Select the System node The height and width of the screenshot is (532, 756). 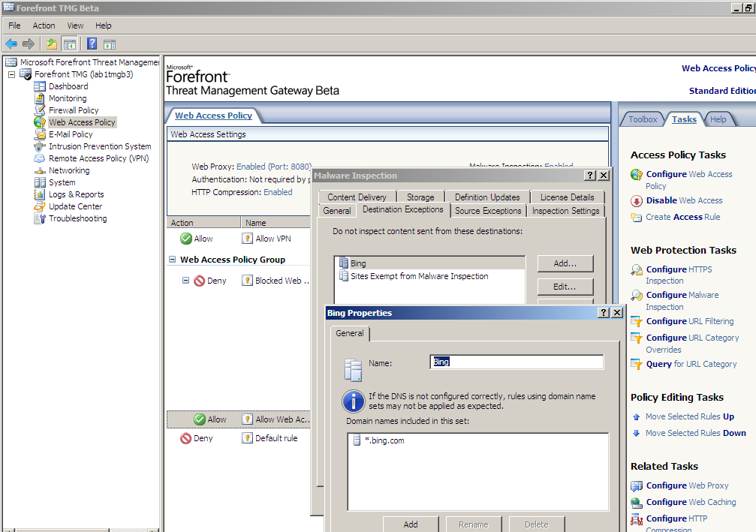coord(62,182)
